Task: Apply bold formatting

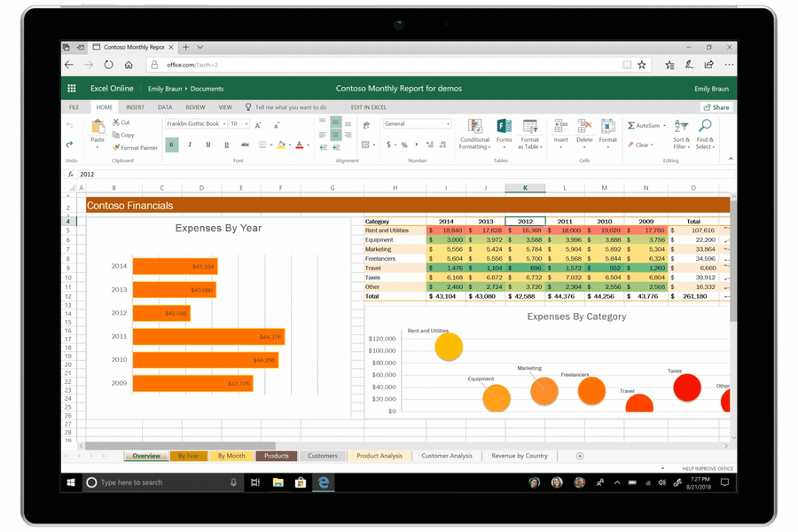Action: point(170,144)
